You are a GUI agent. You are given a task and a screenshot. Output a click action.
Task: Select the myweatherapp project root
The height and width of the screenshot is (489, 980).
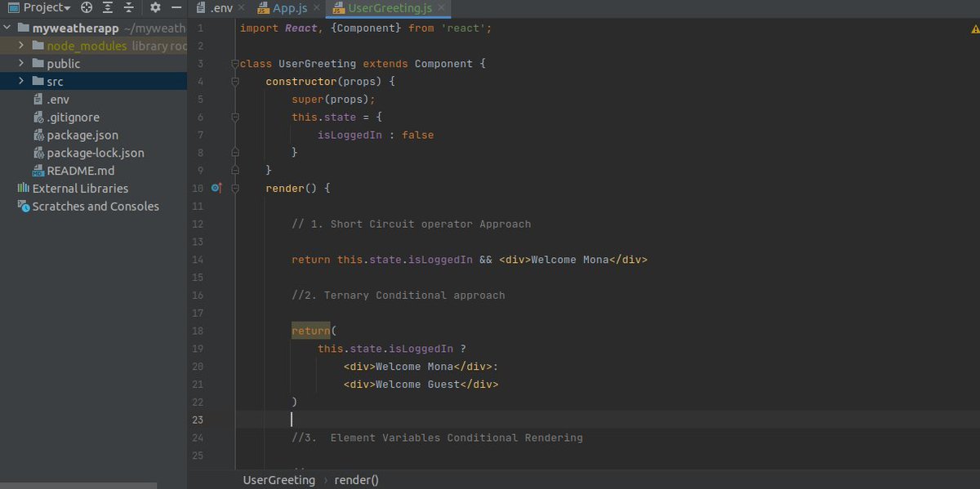tap(76, 28)
